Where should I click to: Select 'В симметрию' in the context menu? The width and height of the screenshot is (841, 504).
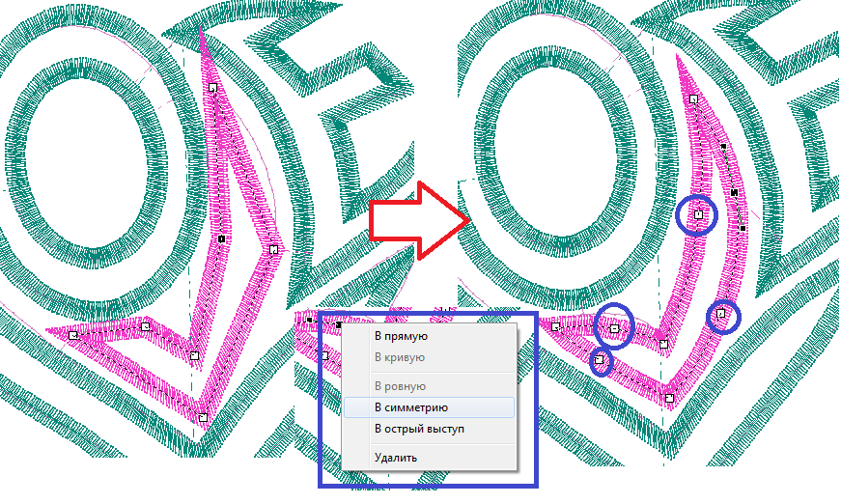(429, 407)
